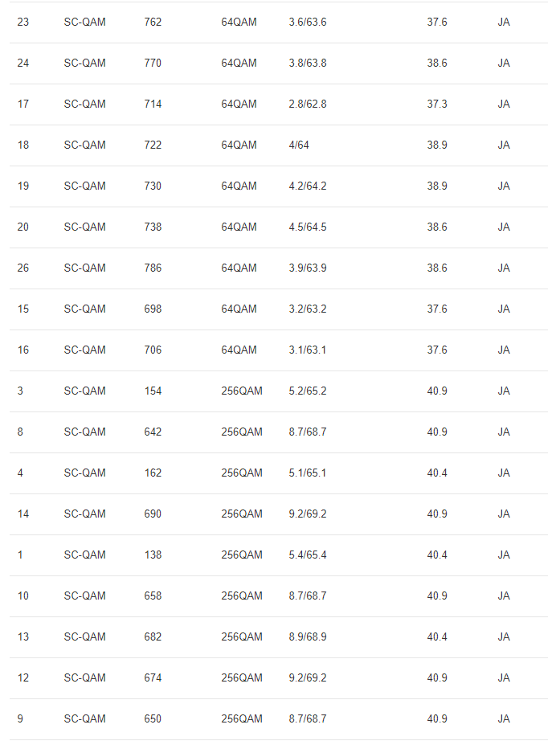
Task: Select channel ID 15 cell
Action: [x=22, y=309]
